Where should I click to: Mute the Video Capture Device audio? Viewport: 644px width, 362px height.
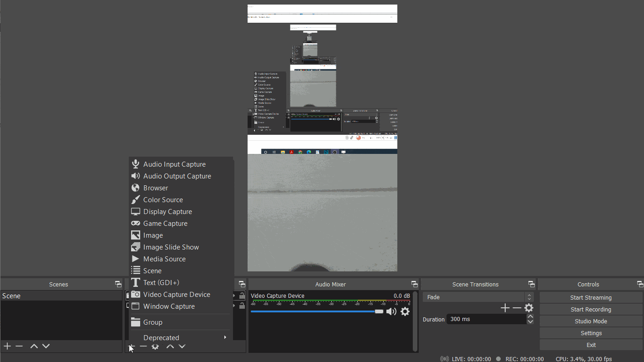click(391, 311)
